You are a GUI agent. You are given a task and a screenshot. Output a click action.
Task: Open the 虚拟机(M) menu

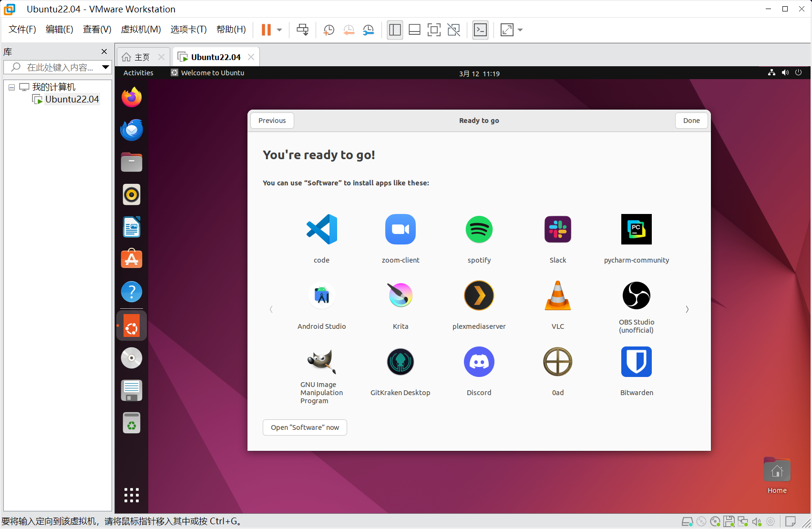(141, 30)
